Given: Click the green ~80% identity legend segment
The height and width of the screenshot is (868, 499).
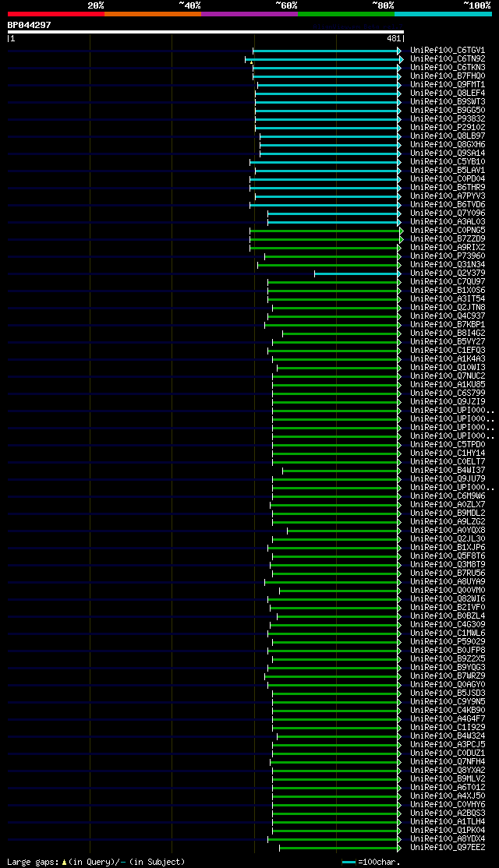Looking at the screenshot, I should coord(346,14).
